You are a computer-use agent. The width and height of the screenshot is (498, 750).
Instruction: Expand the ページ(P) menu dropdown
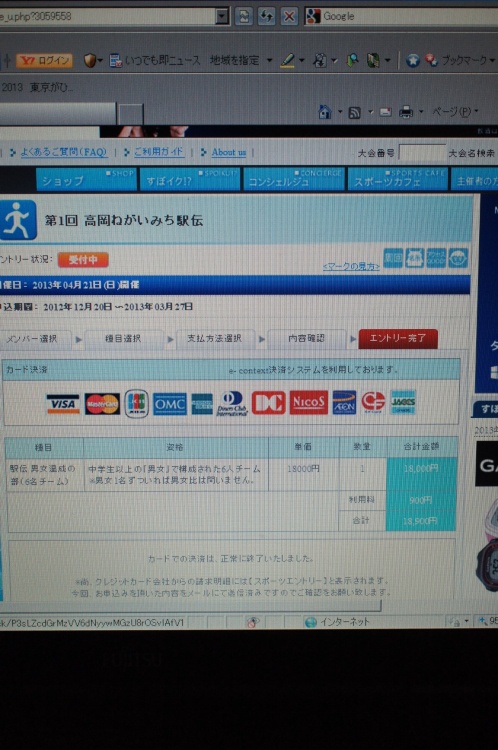476,112
